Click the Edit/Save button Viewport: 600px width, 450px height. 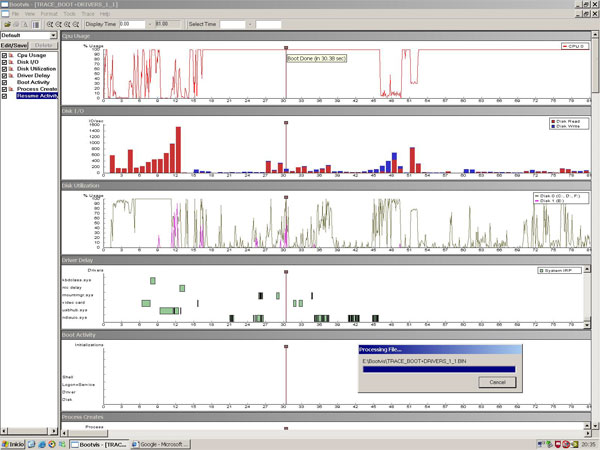click(14, 45)
